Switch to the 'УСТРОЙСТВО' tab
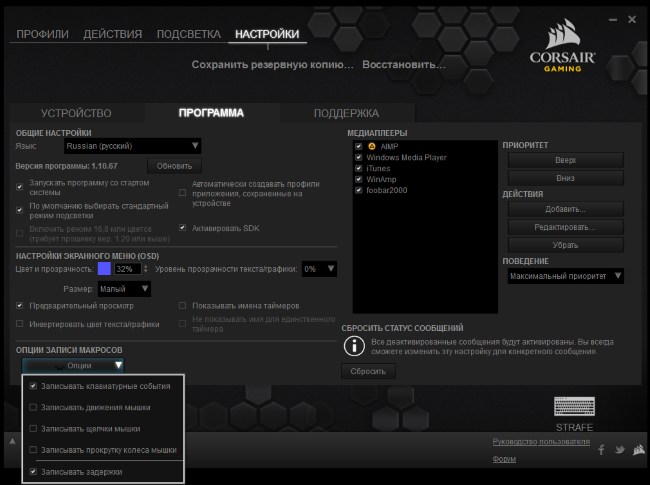The height and width of the screenshot is (485, 650). tap(76, 113)
